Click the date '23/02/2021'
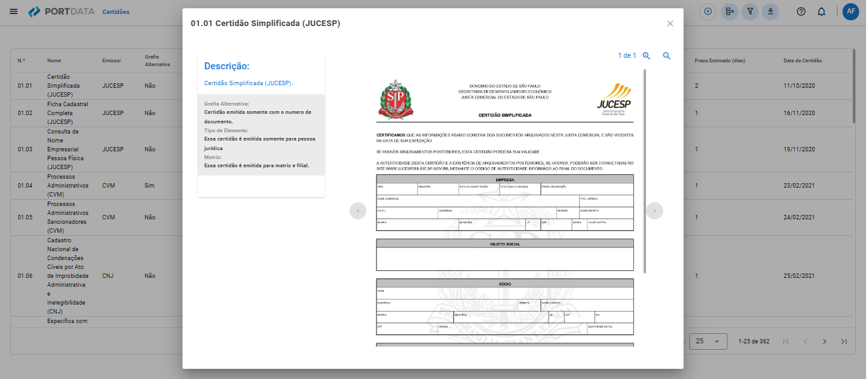The height and width of the screenshot is (379, 868). (799, 186)
